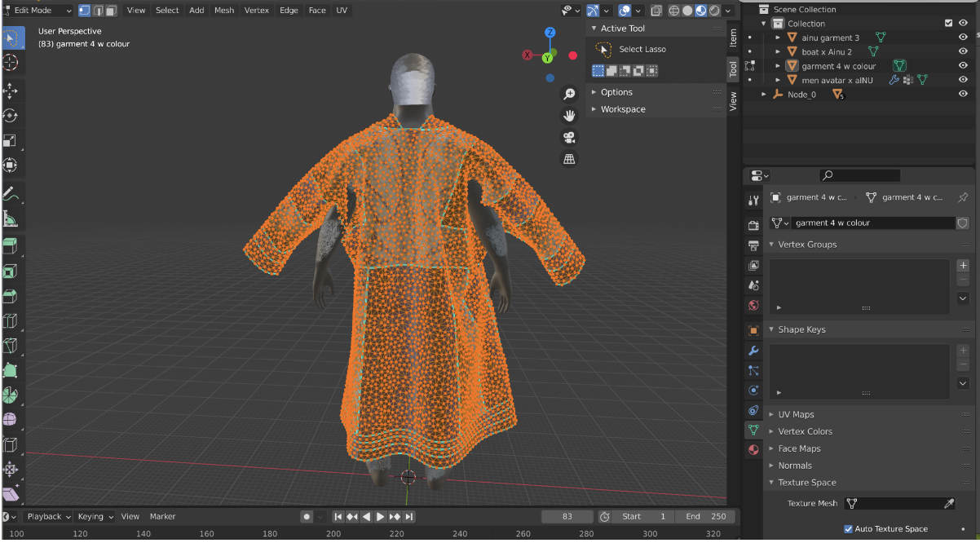Switch to the Item sidebar tab
The image size is (980, 543).
pos(732,37)
